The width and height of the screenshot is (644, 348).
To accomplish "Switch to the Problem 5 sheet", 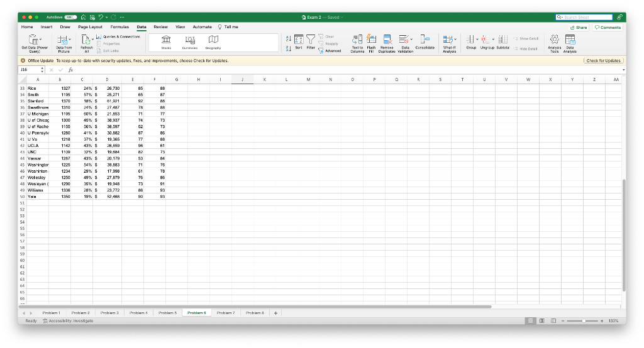I will point(167,313).
